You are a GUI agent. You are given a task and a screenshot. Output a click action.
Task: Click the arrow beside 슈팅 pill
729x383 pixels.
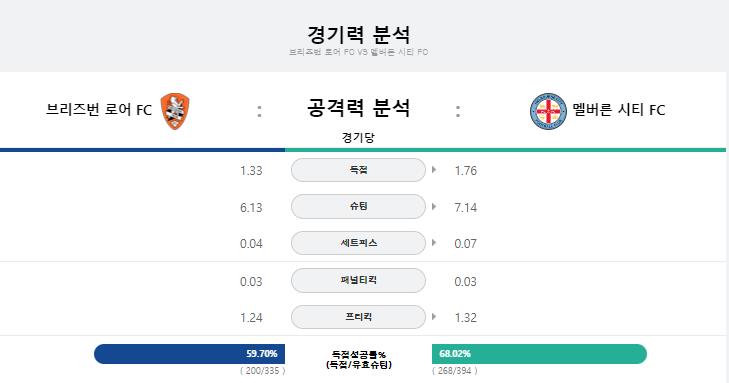click(434, 206)
